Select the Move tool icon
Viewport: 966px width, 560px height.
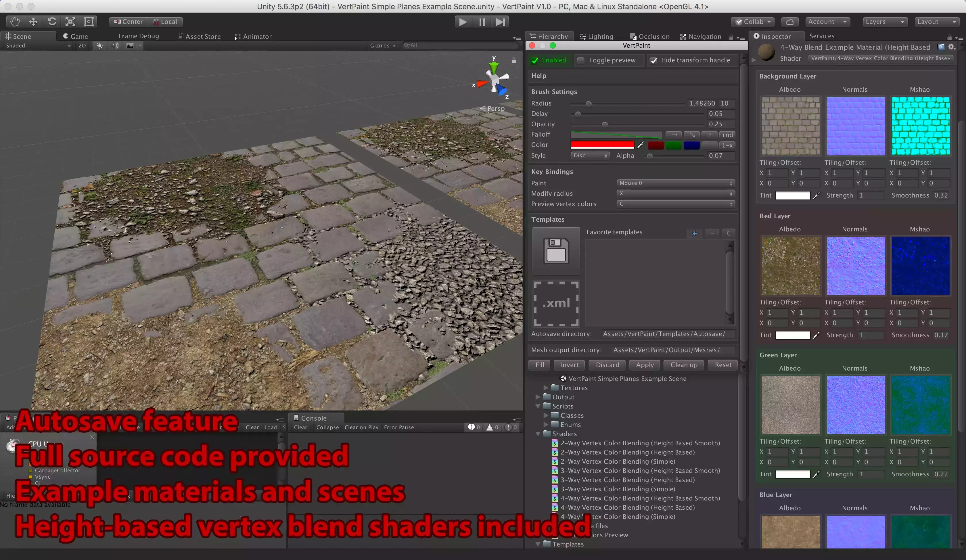[33, 22]
